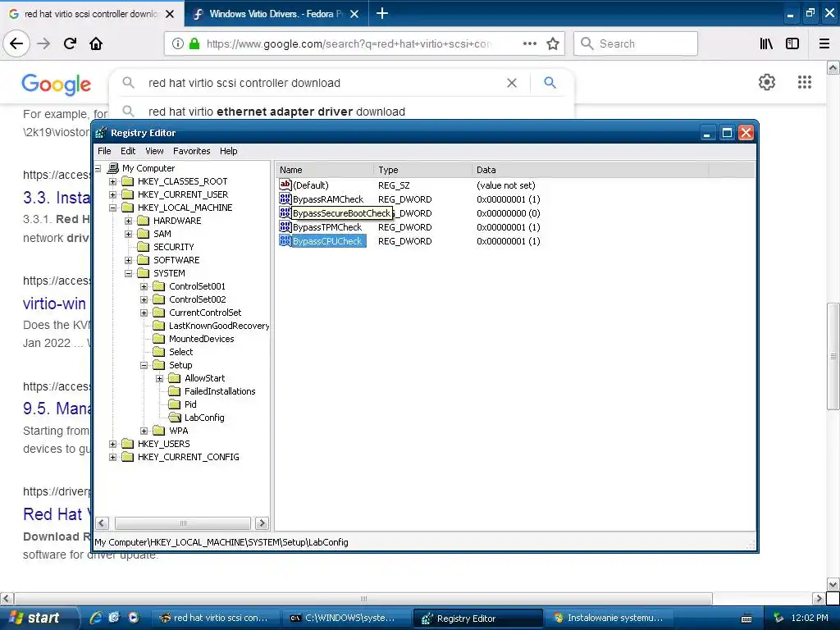Collapse the SYSTEM key
Viewport: 840px width, 630px height.
coord(128,273)
